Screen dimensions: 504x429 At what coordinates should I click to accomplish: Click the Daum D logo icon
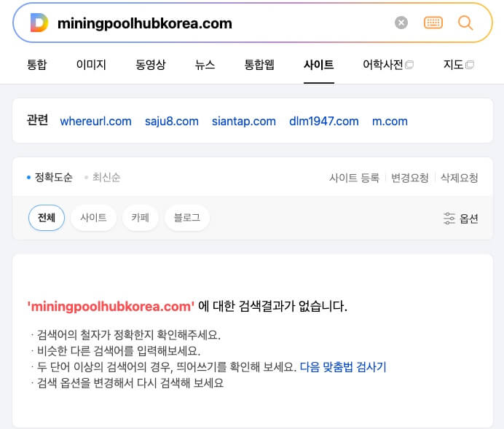click(39, 23)
